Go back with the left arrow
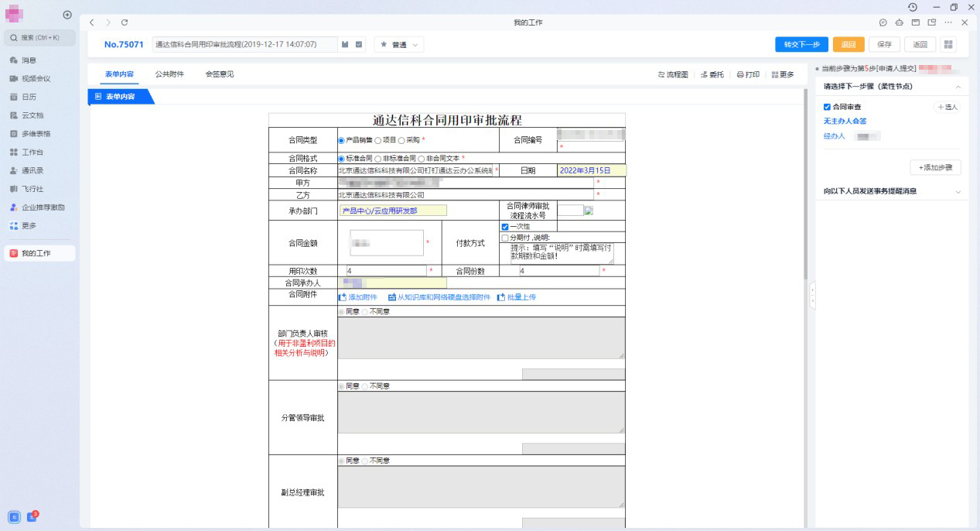This screenshot has height=531, width=980. 92,22
